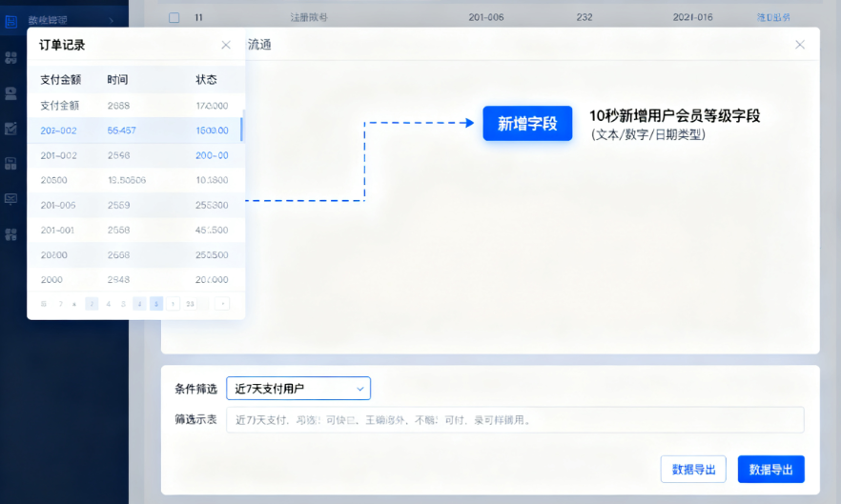This screenshot has width=841, height=504.
Task: Click the 2948 time cell
Action: [x=118, y=279]
